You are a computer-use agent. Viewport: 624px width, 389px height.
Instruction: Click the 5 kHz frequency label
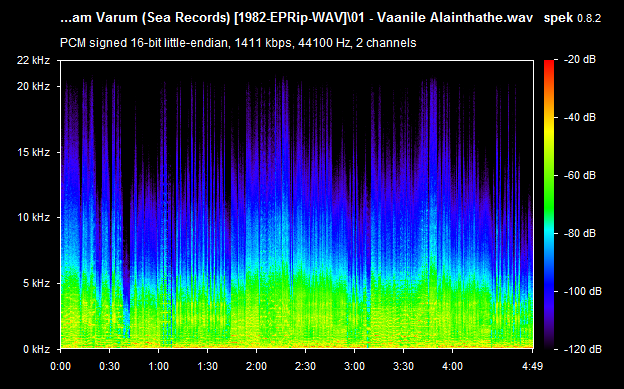click(36, 283)
